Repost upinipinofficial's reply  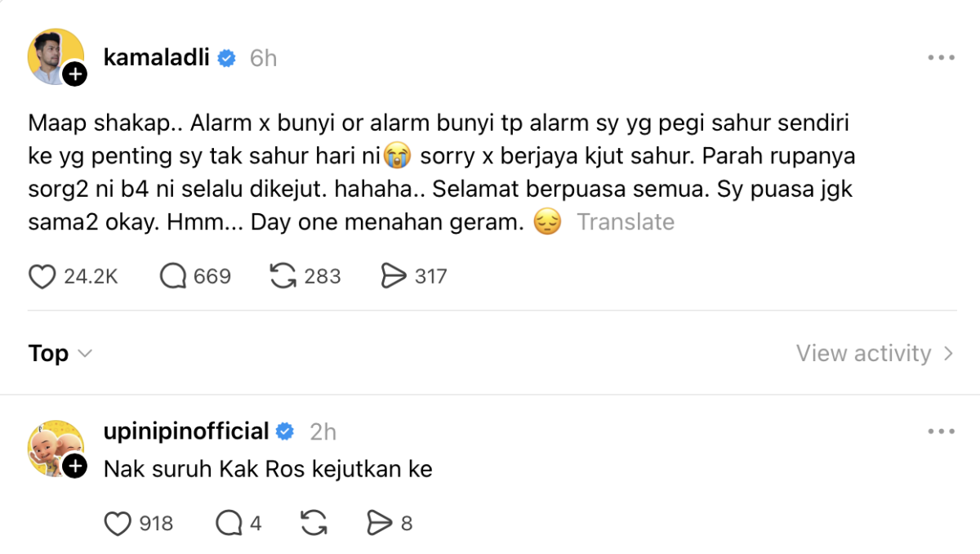(315, 523)
